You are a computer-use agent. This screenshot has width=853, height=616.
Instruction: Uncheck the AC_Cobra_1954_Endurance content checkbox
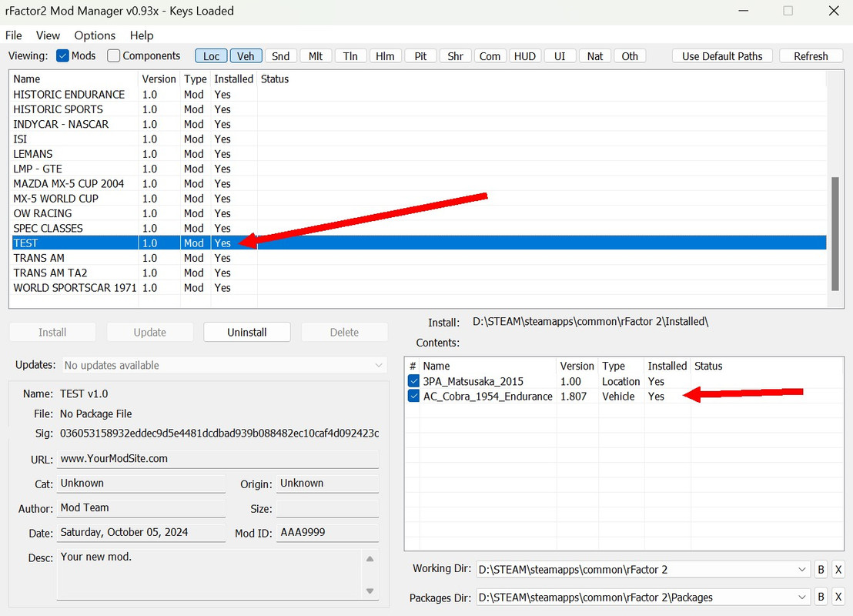413,396
